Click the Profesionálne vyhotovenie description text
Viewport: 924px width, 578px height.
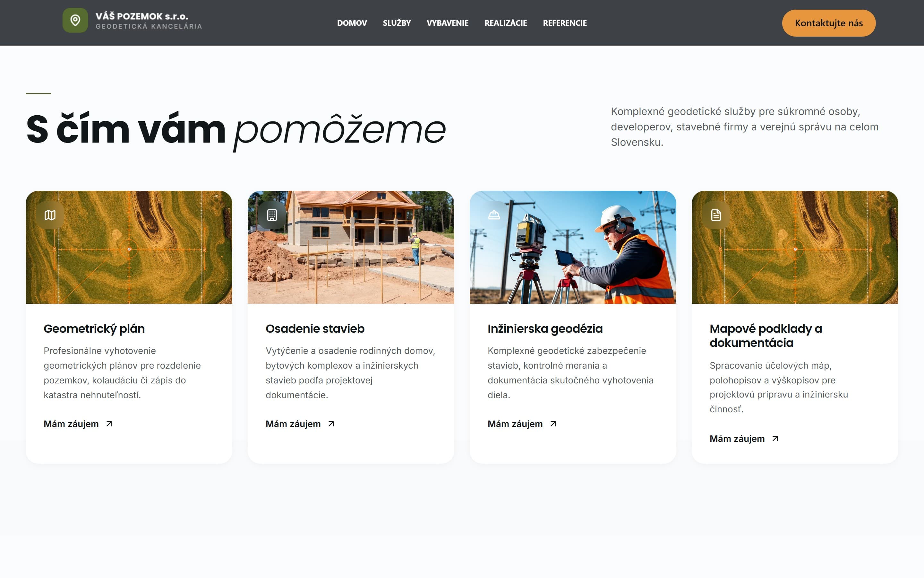[122, 373]
